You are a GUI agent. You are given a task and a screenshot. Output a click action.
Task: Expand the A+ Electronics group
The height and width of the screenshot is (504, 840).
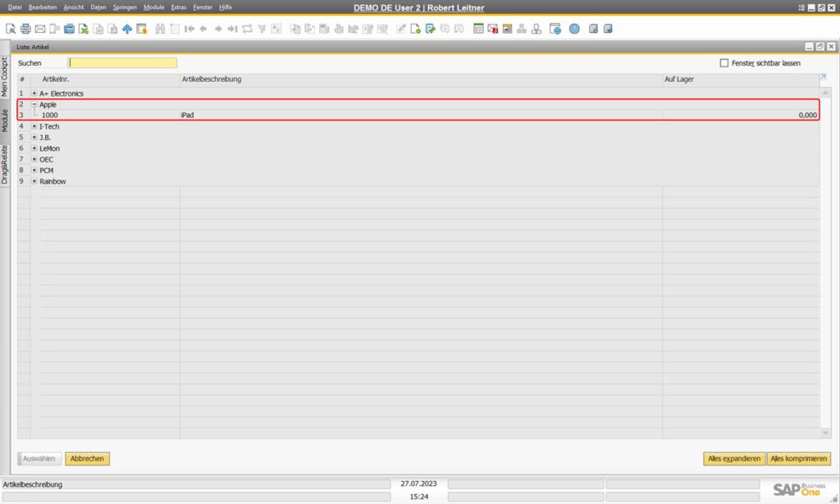(34, 93)
